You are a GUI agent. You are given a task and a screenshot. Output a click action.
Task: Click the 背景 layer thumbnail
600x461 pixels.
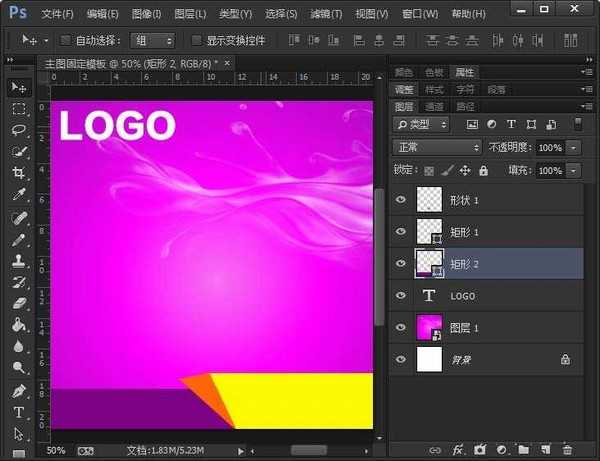pos(429,359)
